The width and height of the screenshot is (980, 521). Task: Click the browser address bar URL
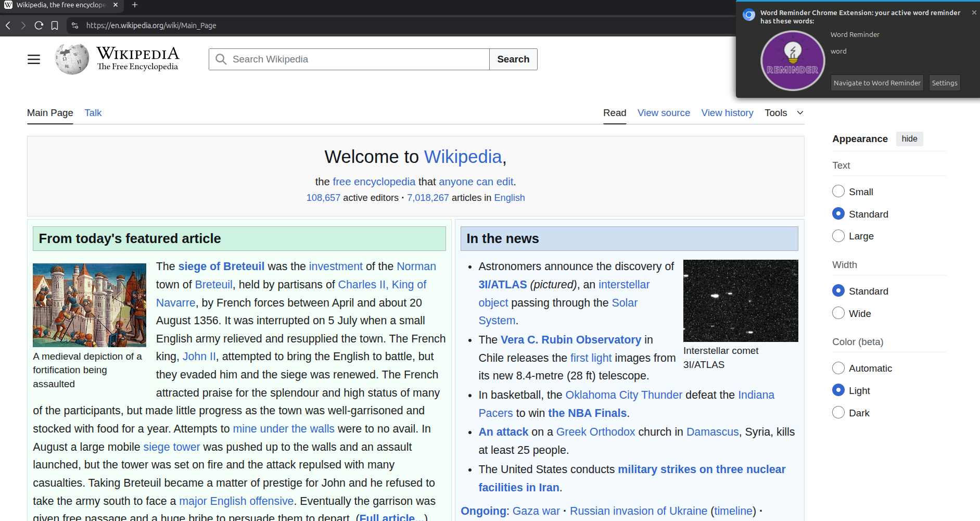coord(151,26)
